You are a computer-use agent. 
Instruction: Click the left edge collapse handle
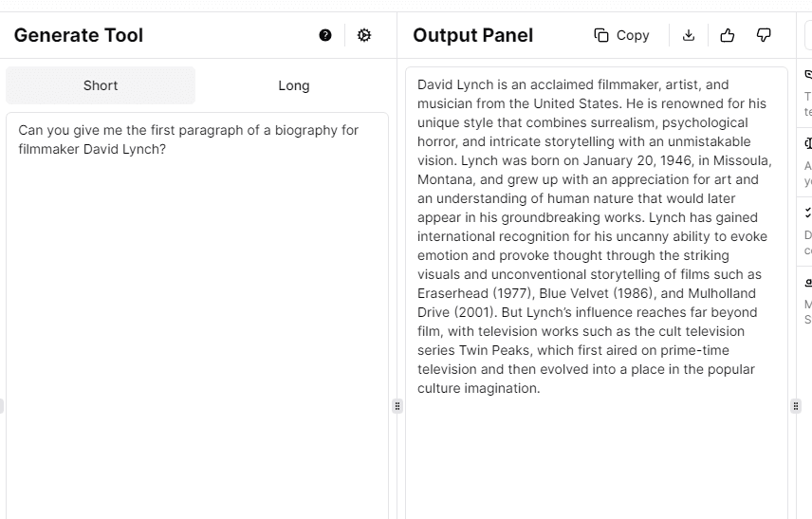click(2, 406)
